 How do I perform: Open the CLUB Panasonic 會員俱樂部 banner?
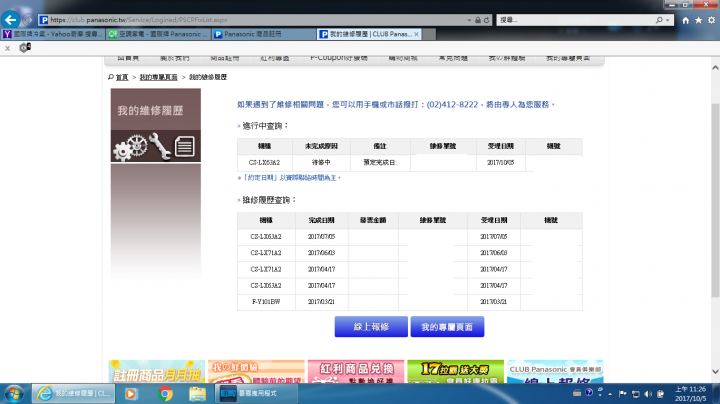[x=555, y=371]
